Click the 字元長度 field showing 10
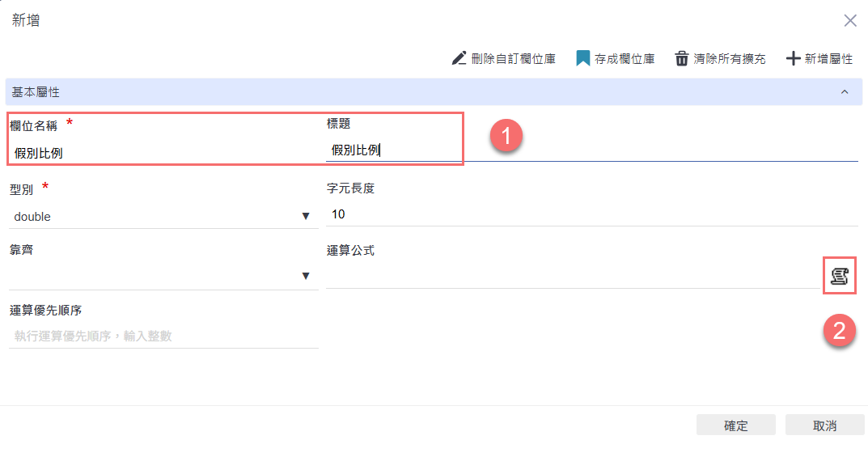This screenshot has height=457, width=868. coord(591,214)
